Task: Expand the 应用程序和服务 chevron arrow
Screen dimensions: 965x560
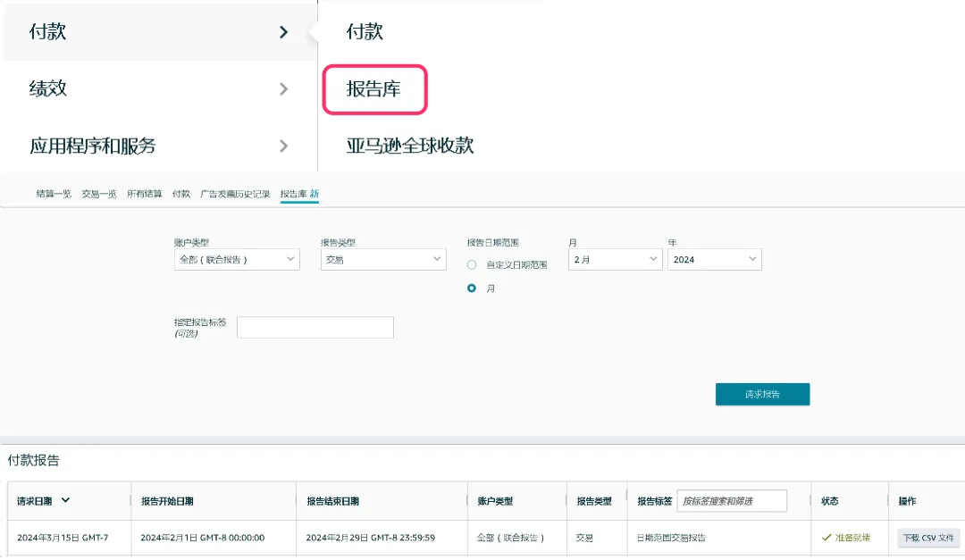Action: click(283, 146)
